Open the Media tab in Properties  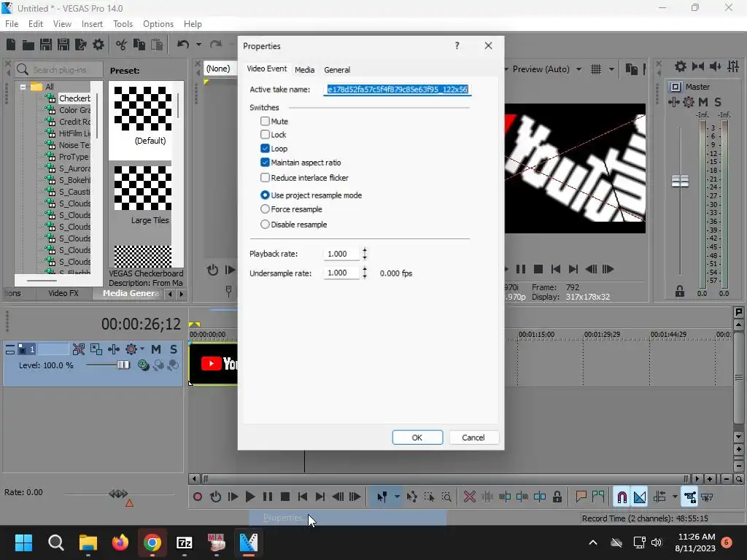coord(304,69)
